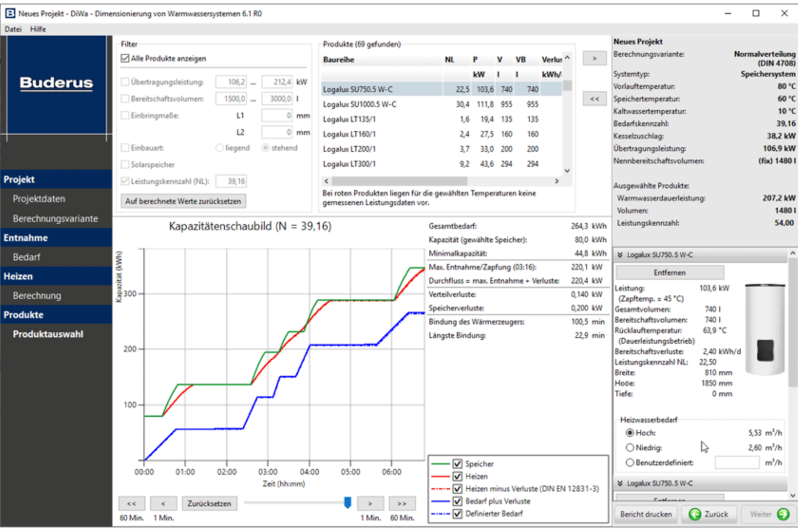
Task: Open the Hilfe menu
Action: point(38,29)
